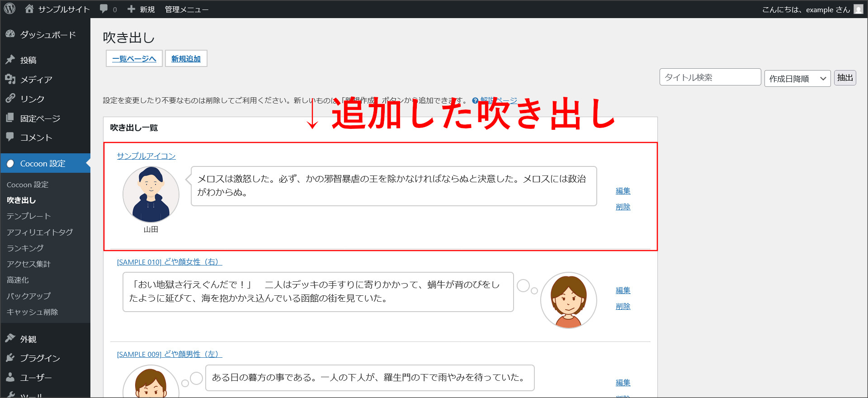The image size is (868, 398).
Task: Click the リンク chain icon in sidebar
Action: tap(10, 99)
